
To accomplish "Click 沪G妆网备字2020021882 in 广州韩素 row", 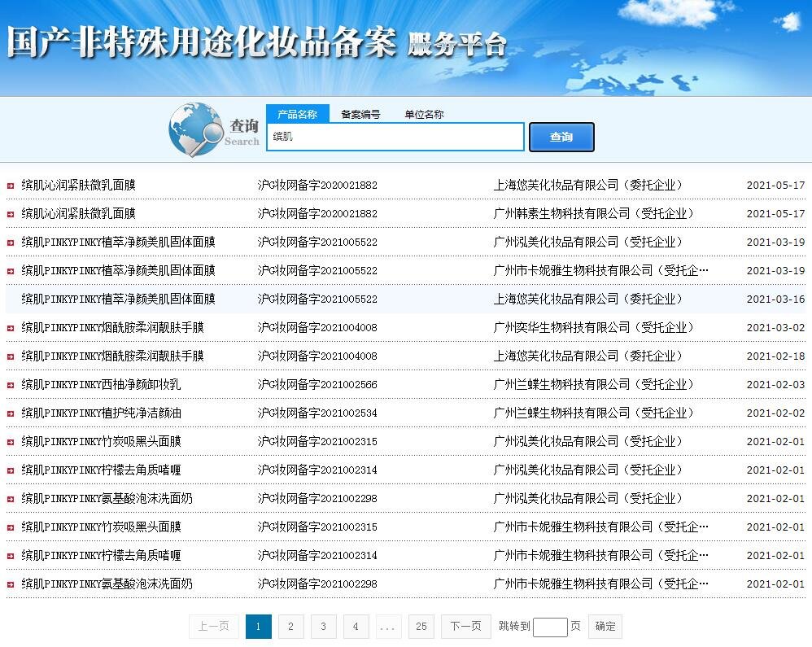I will [317, 213].
